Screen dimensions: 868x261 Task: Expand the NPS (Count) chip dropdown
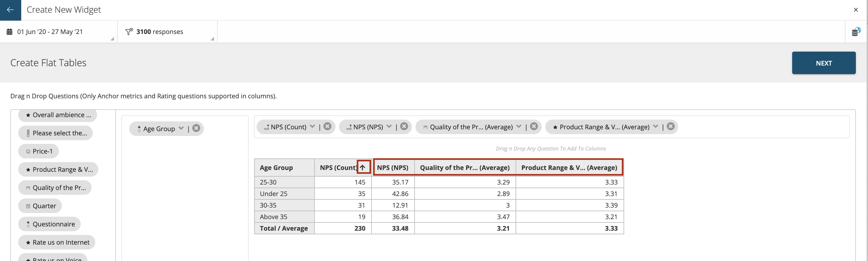click(312, 127)
